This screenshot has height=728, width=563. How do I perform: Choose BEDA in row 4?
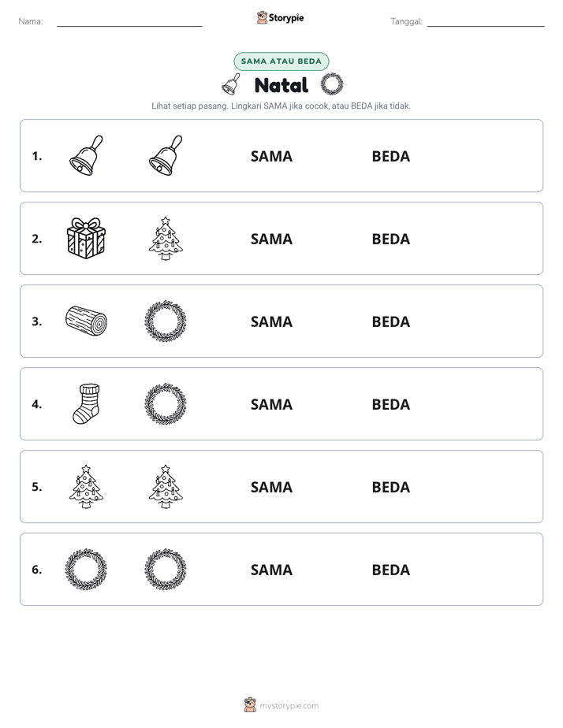pos(390,404)
